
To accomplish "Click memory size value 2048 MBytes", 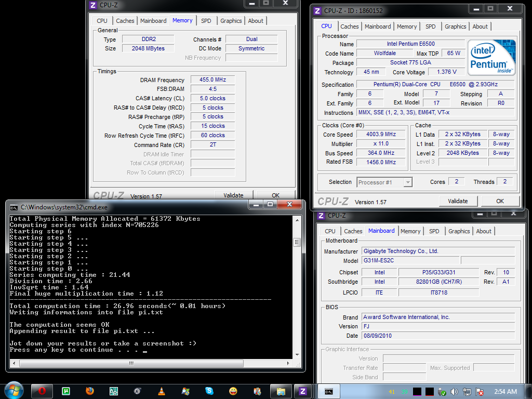I will (148, 48).
